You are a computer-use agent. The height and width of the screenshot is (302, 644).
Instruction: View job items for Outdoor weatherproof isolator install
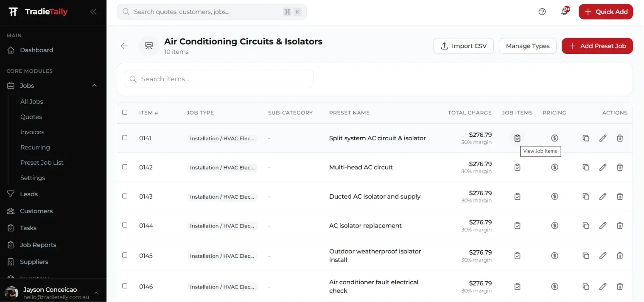pyautogui.click(x=517, y=256)
